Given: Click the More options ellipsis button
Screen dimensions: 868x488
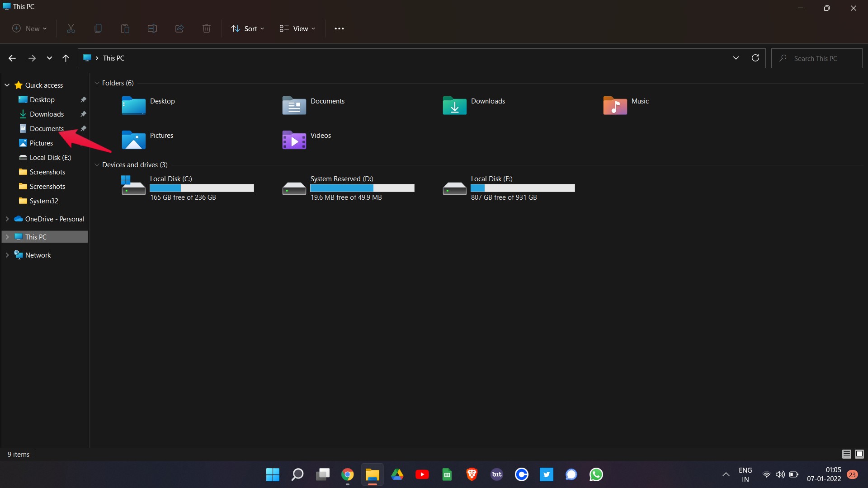Looking at the screenshot, I should point(339,28).
